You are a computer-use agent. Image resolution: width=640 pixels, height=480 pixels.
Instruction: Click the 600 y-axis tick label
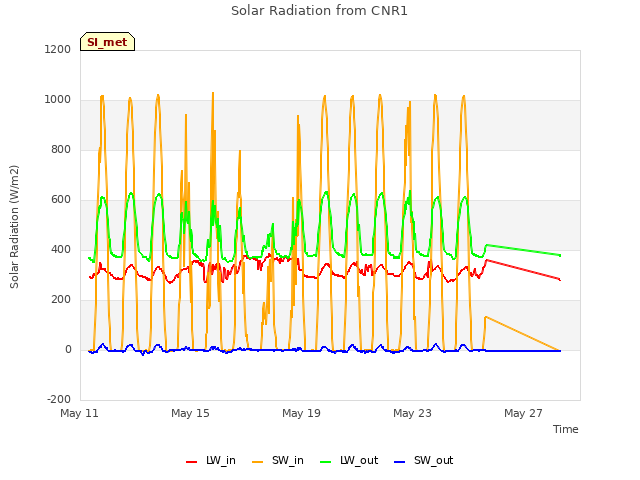61,200
